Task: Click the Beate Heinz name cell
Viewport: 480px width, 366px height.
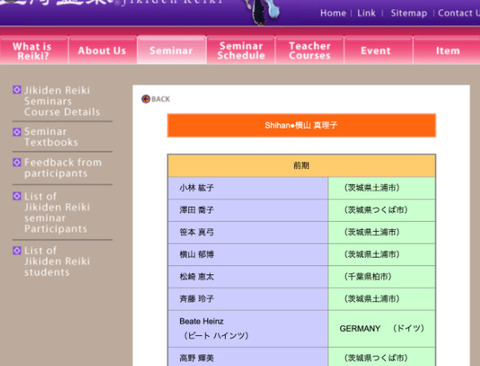Action: click(248, 329)
